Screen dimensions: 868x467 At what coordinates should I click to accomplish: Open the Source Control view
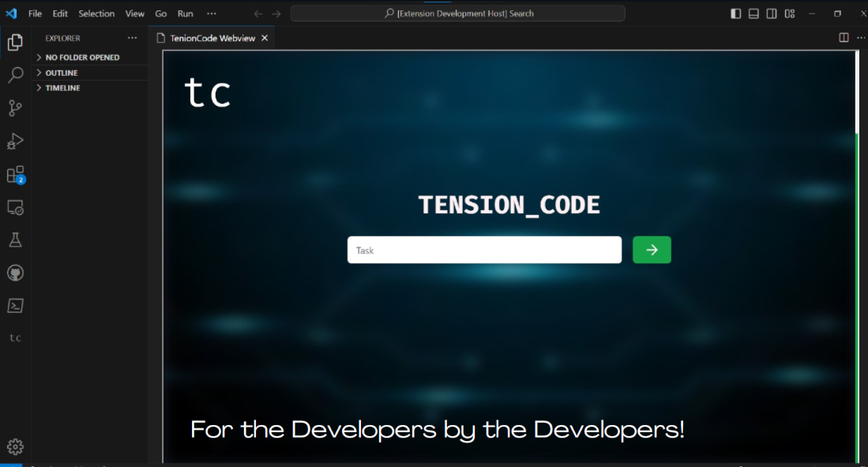coord(15,108)
